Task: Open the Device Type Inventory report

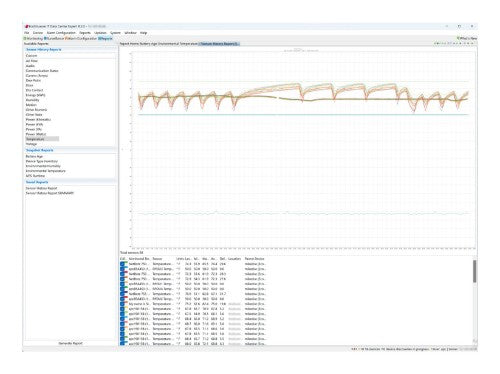Action: click(x=42, y=161)
